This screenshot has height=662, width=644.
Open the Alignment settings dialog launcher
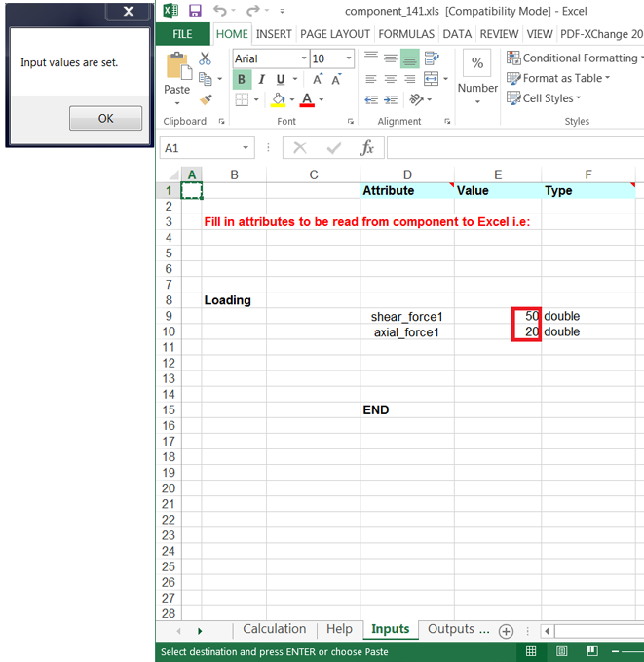coord(447,121)
